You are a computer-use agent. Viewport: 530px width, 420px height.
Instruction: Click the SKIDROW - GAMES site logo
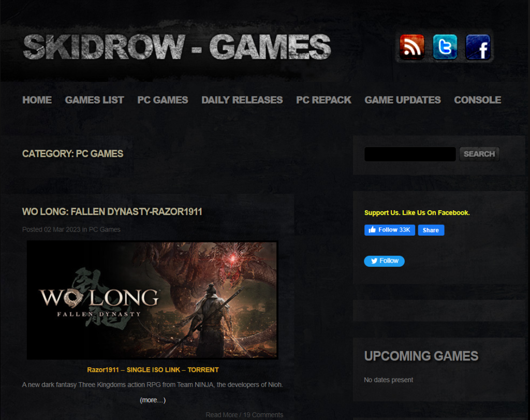177,47
